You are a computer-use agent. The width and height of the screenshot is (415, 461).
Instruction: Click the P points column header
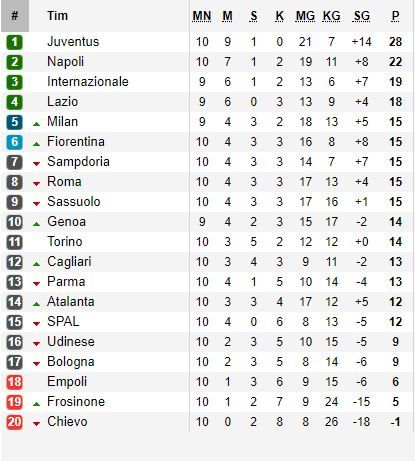pos(395,16)
